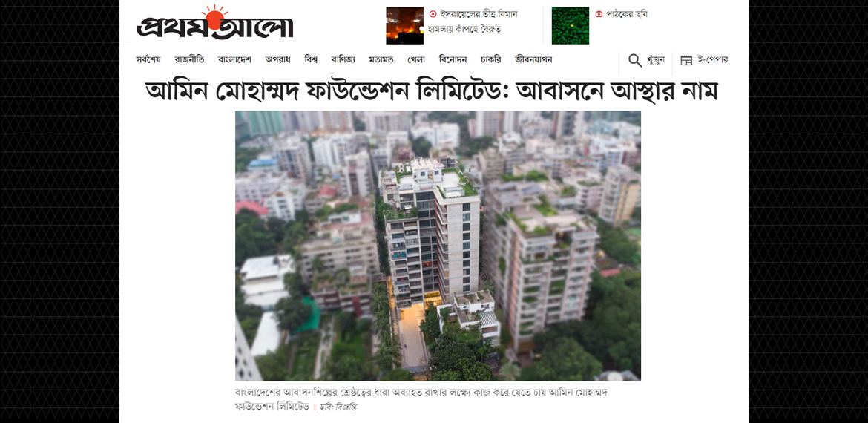Image resolution: width=868 pixels, height=423 pixels.
Task: Click the Prothom Alo logo
Action: (215, 23)
